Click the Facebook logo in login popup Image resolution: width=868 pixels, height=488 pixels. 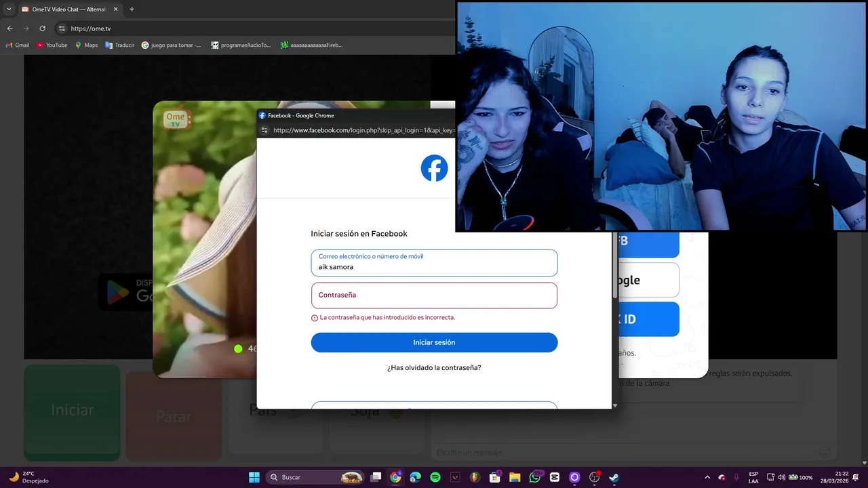tap(434, 168)
